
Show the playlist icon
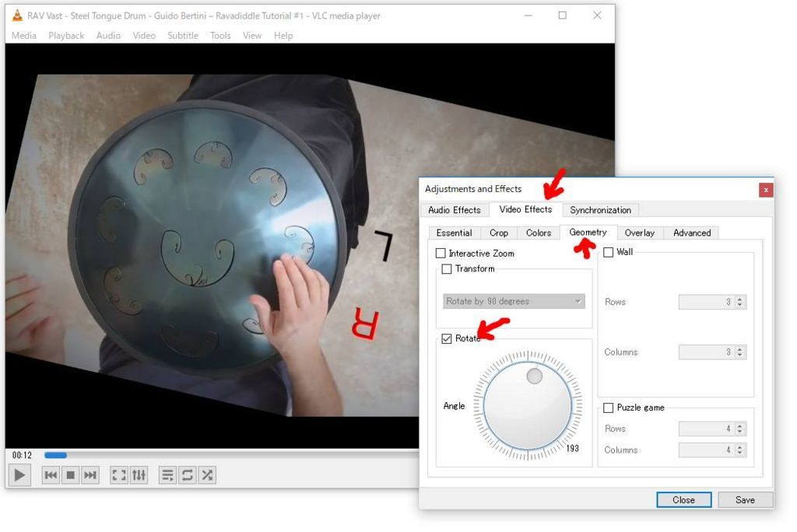click(167, 475)
